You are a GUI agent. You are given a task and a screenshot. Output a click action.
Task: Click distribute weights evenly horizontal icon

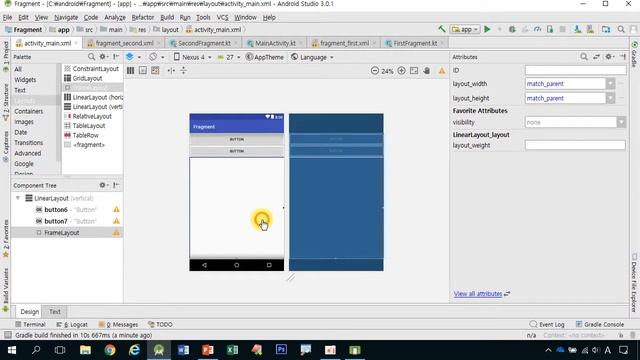171,71
